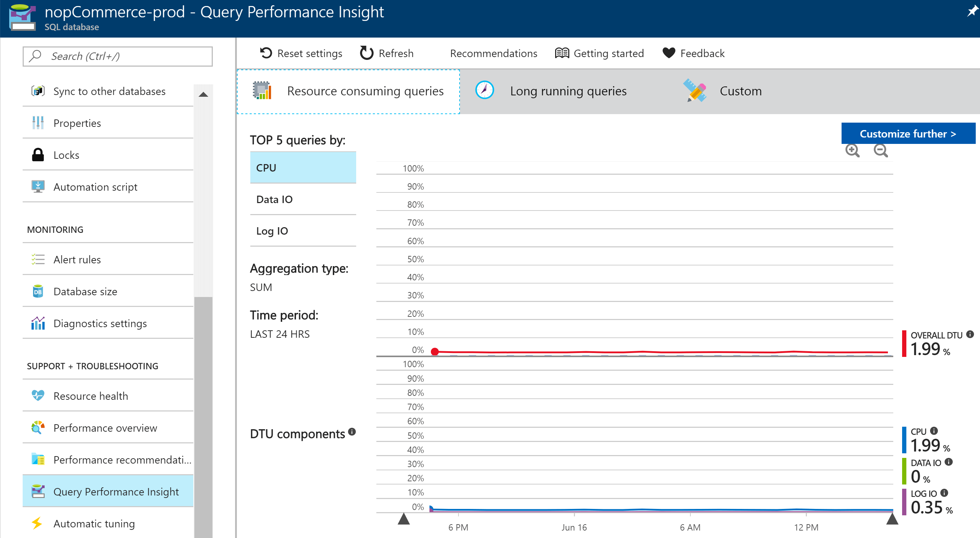Click the Database size icon
Viewport: 980px width, 538px height.
[36, 292]
